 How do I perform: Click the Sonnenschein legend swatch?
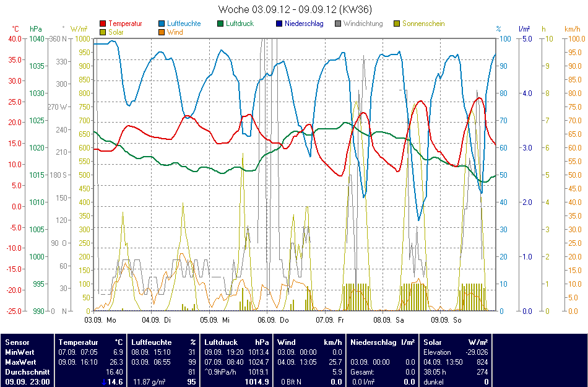[396, 24]
